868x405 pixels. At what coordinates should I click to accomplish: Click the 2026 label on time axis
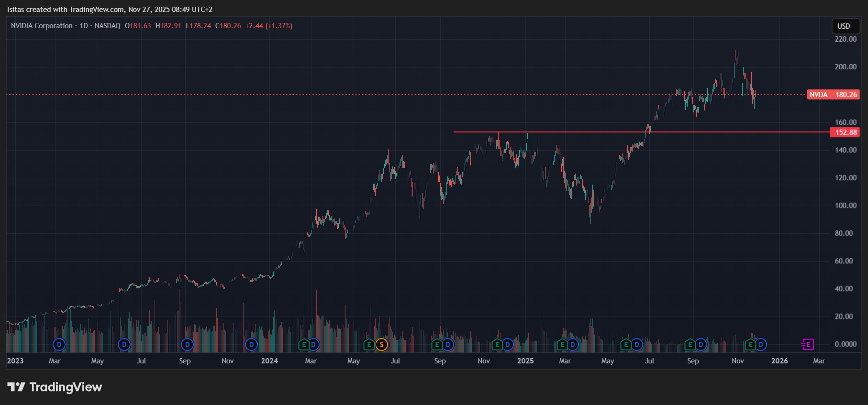click(779, 361)
